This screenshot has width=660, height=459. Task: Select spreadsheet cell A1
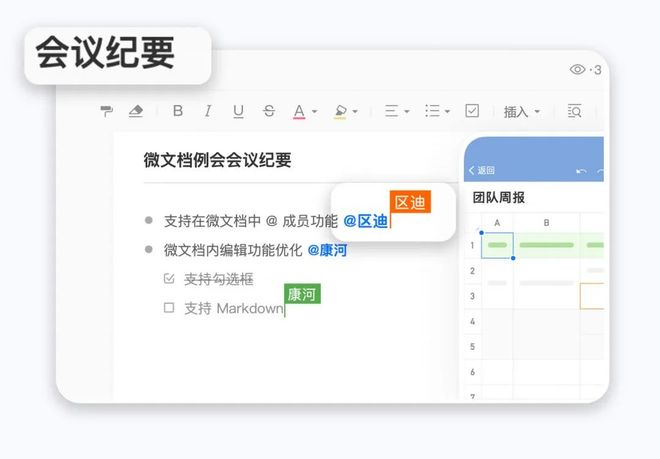point(497,245)
